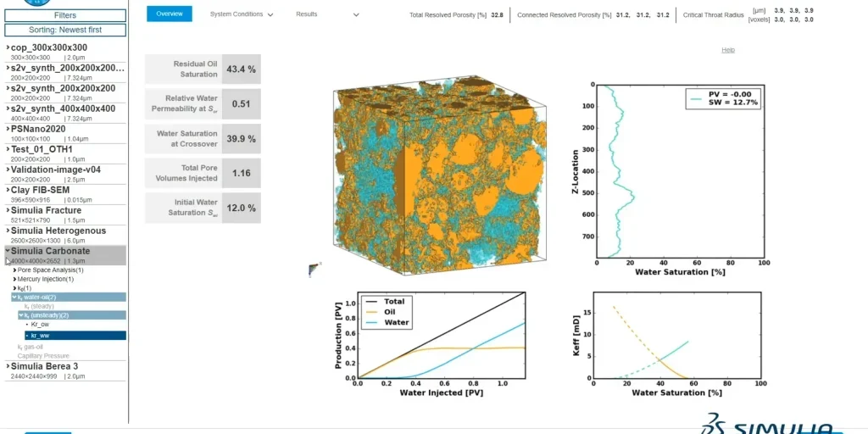Click the Keff vs Water Saturation plot
This screenshot has height=434, width=868.
click(x=677, y=336)
